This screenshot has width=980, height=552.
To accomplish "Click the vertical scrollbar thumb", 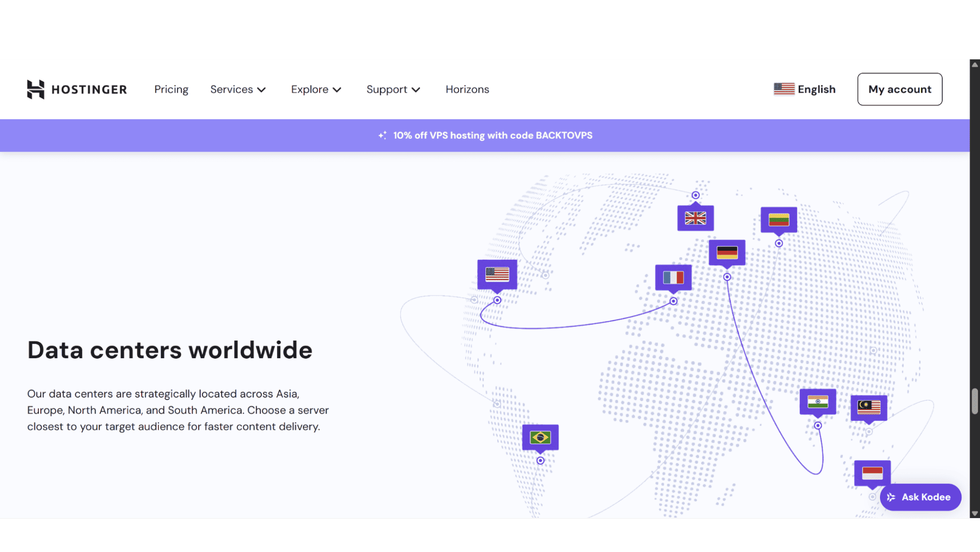I will (x=975, y=401).
